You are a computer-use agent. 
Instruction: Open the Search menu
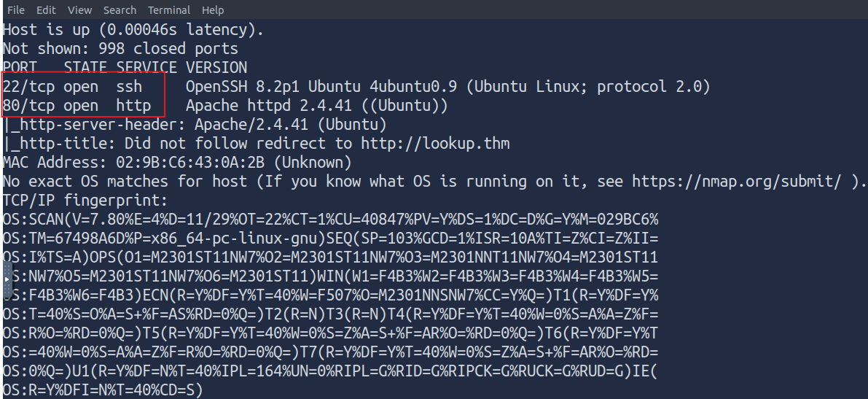(120, 10)
